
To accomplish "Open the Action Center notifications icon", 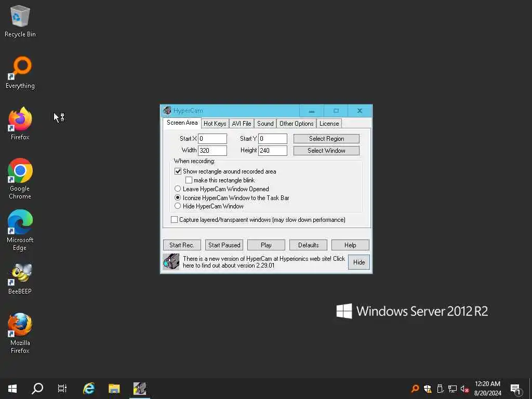I will (516, 389).
